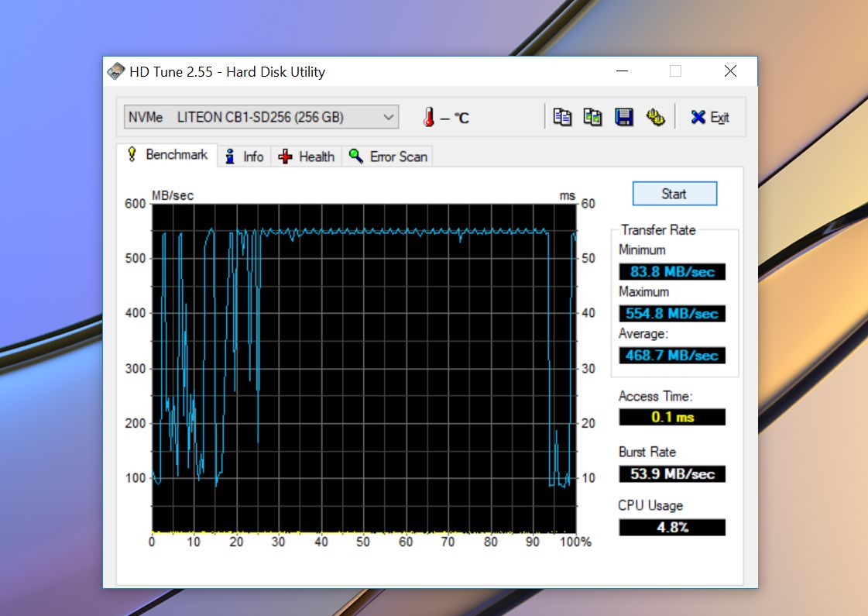The height and width of the screenshot is (616, 868).
Task: Click the copy info to clipboard icon
Action: pos(562,117)
